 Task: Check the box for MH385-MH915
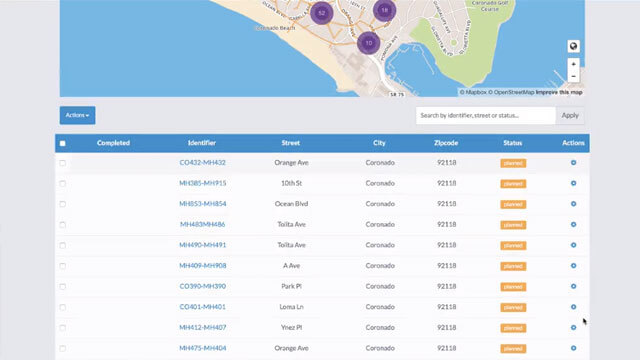click(x=62, y=183)
